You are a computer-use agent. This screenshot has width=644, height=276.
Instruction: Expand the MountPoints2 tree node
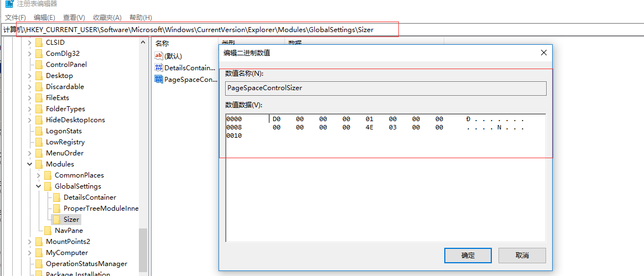(29, 242)
